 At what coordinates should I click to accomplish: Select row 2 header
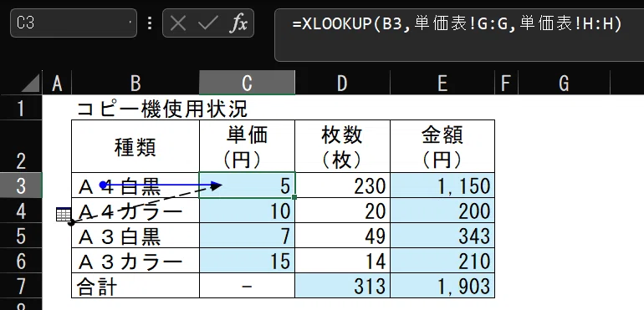tap(21, 146)
